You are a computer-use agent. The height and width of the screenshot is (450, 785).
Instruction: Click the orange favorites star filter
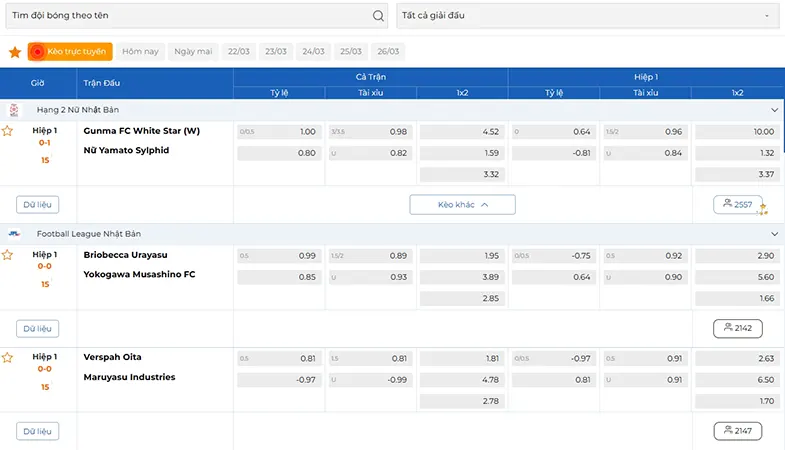click(15, 52)
